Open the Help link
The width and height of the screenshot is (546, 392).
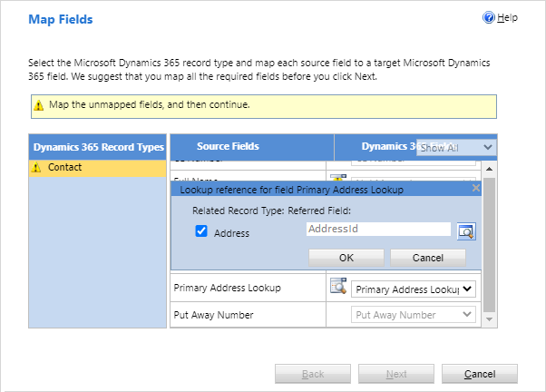508,17
